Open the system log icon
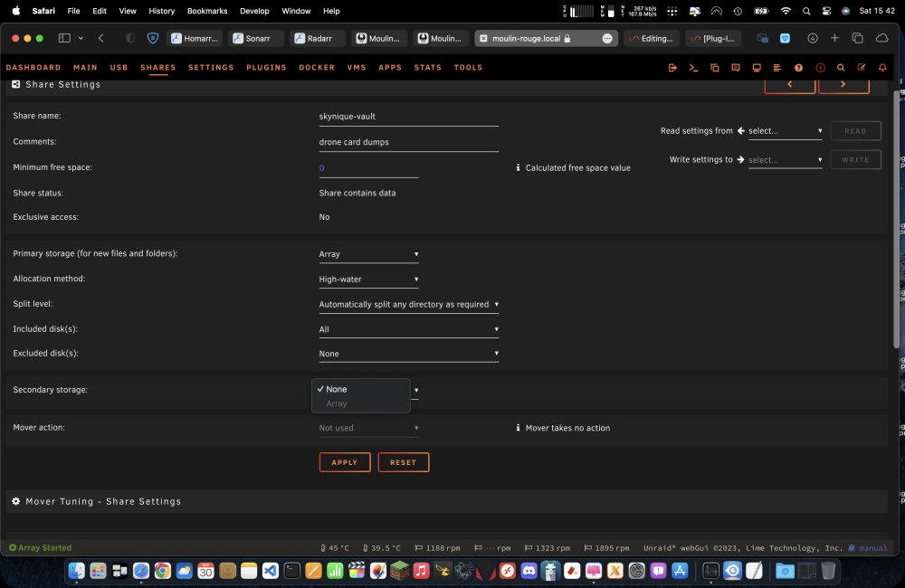The height and width of the screenshot is (588, 905). click(776, 68)
